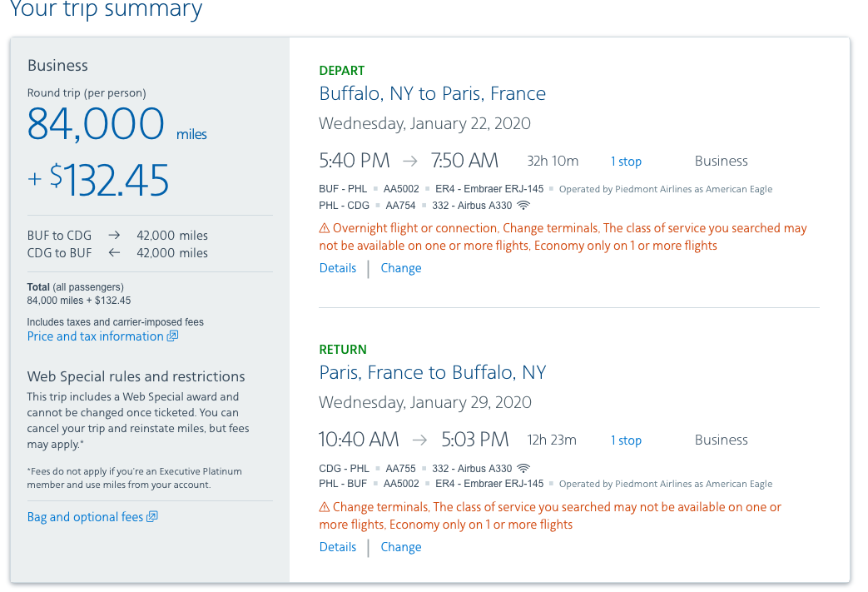Change the departing Buffalo to Paris flight
868x592 pixels.
(x=401, y=268)
